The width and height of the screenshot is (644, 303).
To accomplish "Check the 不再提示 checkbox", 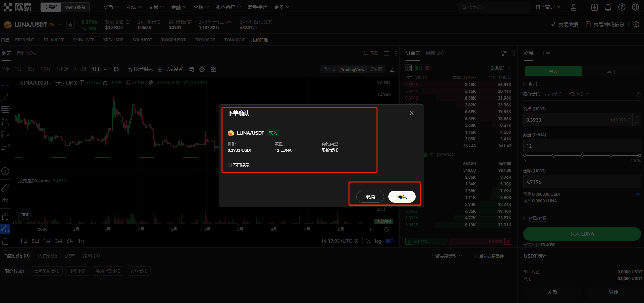I will click(230, 165).
